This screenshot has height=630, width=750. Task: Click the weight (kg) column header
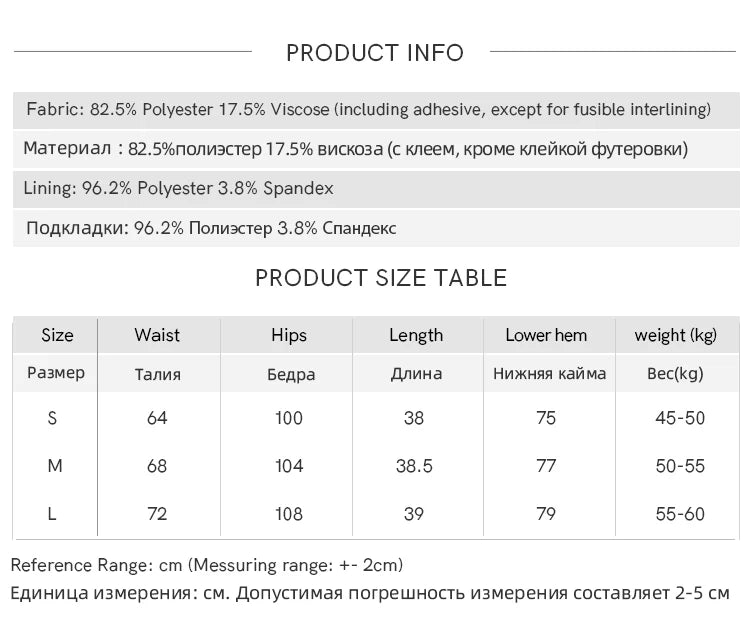(675, 335)
